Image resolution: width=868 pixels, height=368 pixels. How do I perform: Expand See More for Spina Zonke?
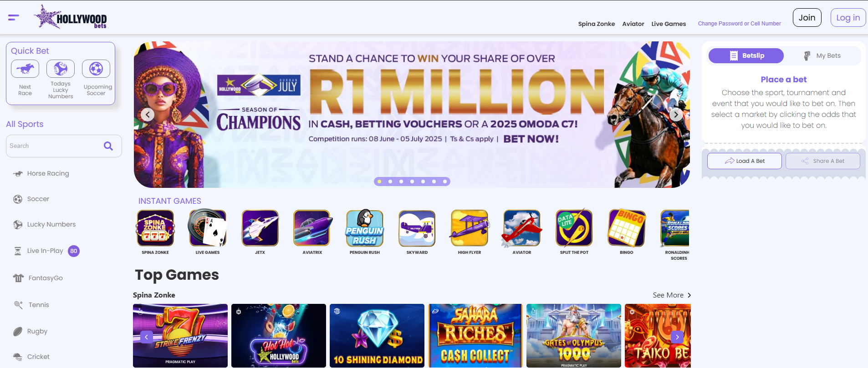tap(672, 295)
